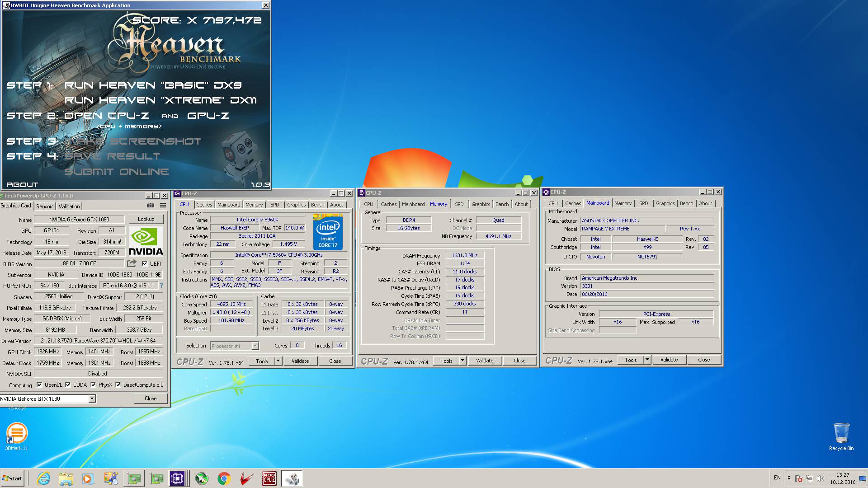Click the GPU-Z screenshot camera icon

pos(151,206)
